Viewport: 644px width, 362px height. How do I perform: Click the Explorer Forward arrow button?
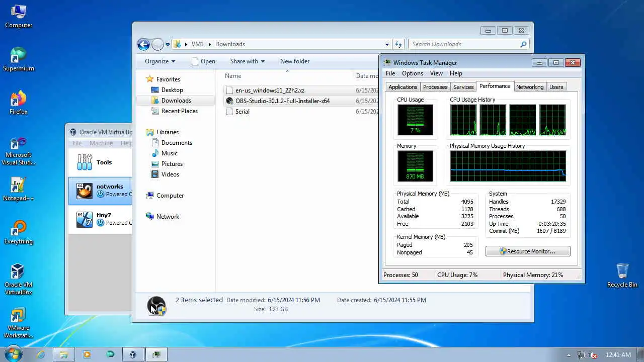point(157,44)
